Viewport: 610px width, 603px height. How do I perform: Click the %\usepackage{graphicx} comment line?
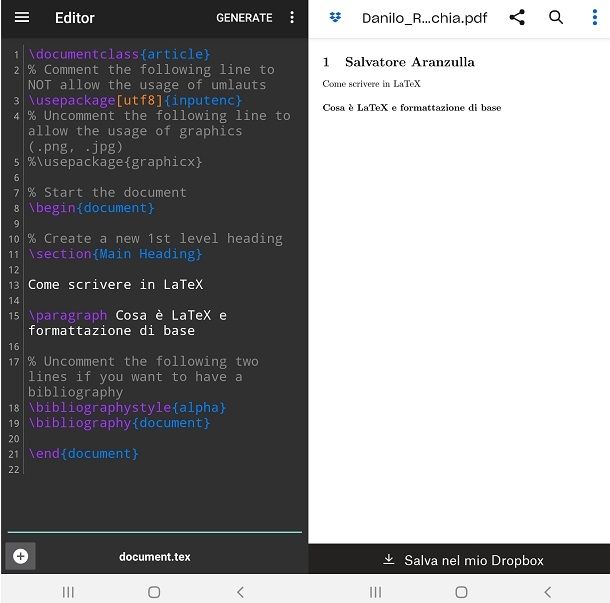[x=115, y=162]
